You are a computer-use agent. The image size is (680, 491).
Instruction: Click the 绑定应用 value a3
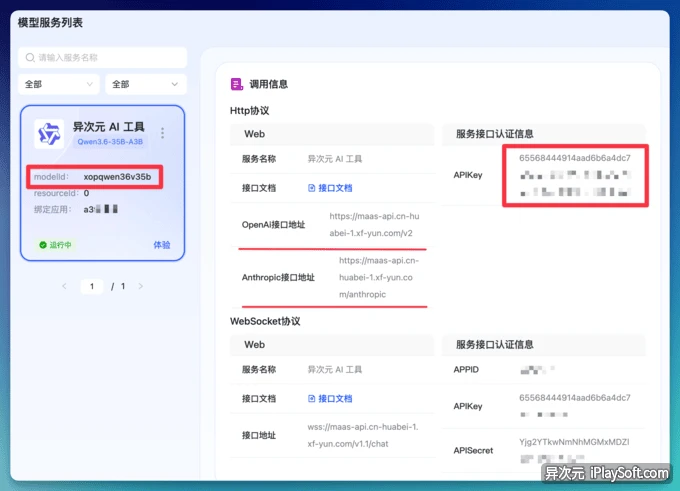(x=101, y=209)
